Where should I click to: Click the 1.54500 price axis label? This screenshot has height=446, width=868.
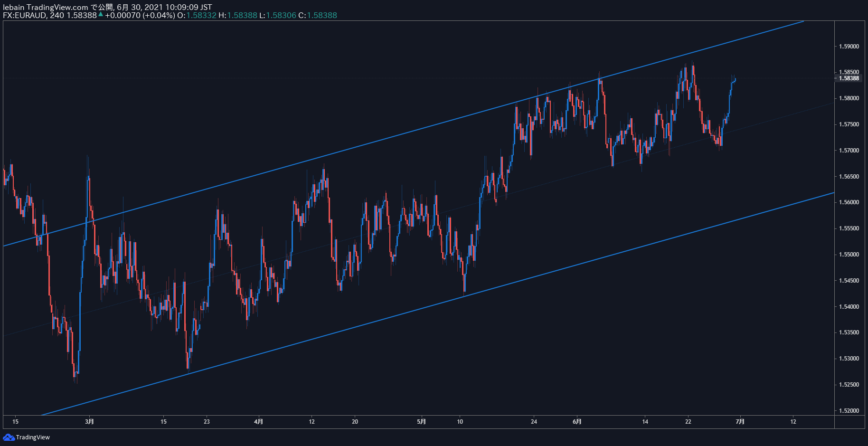coord(849,281)
